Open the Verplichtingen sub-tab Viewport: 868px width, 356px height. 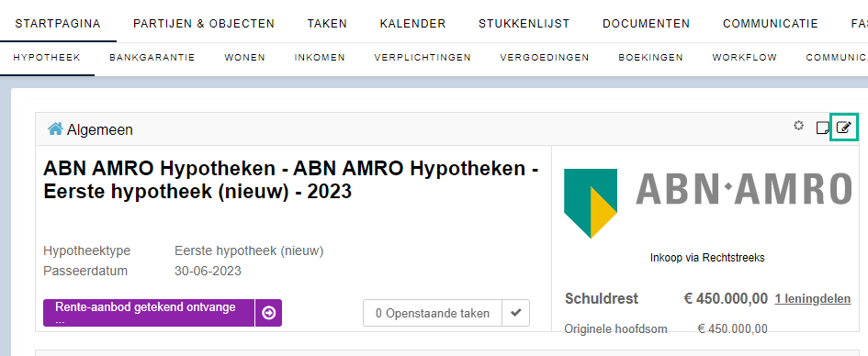point(423,58)
